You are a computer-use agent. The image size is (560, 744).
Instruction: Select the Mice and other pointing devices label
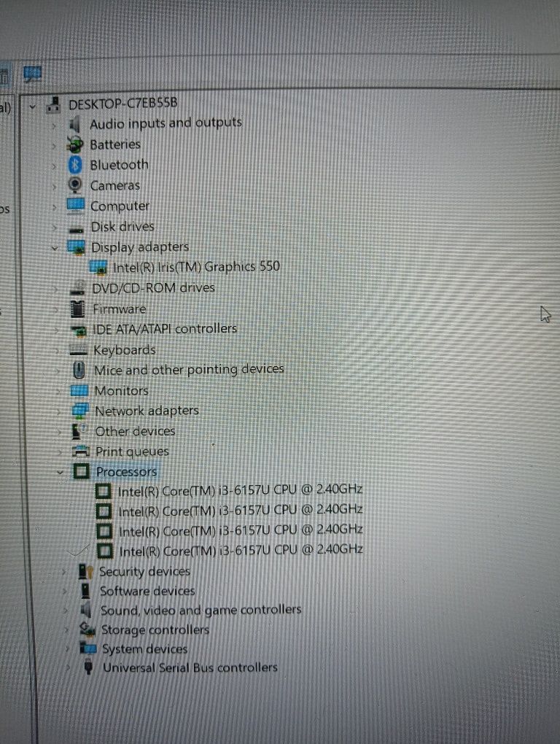[x=189, y=370]
